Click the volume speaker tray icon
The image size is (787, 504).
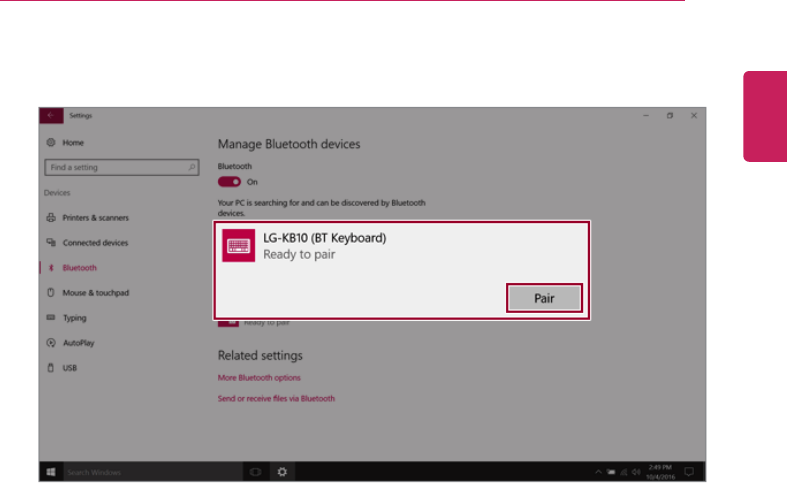[x=636, y=472]
